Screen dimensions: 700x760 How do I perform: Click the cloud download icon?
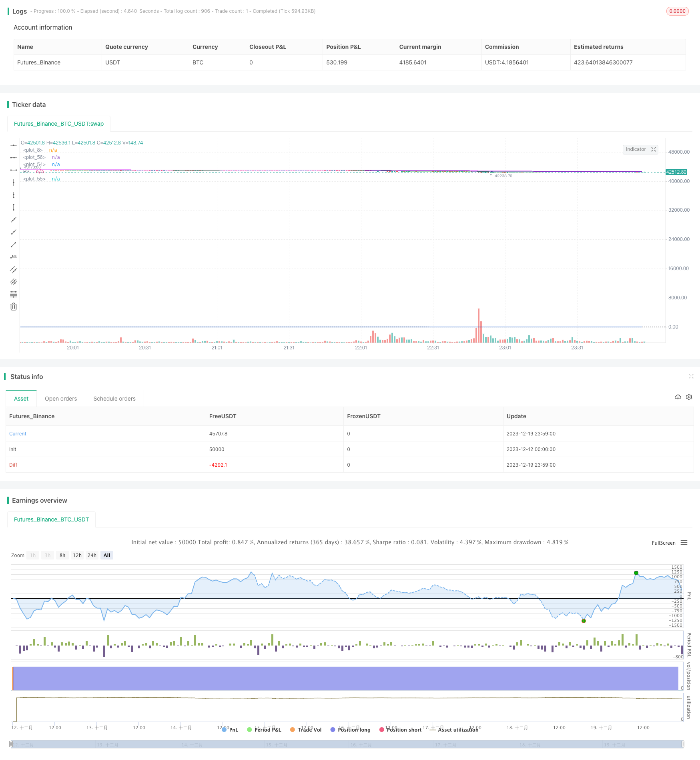[x=678, y=397]
